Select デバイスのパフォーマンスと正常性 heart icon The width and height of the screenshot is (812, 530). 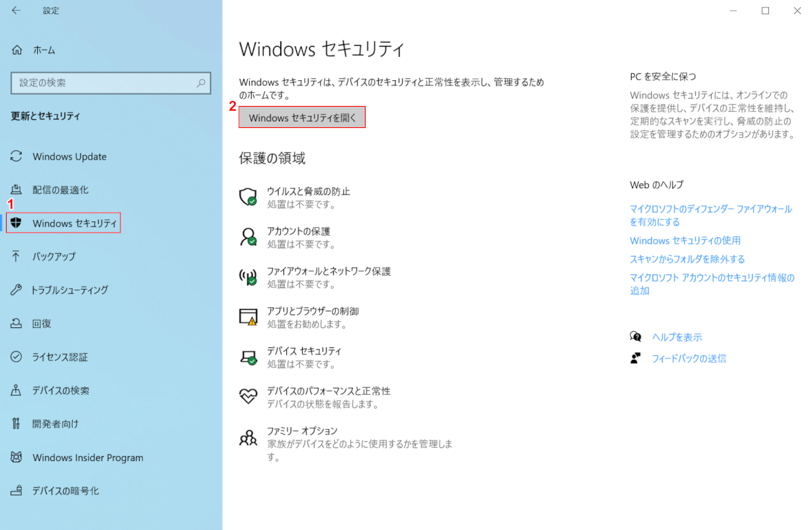click(x=248, y=396)
